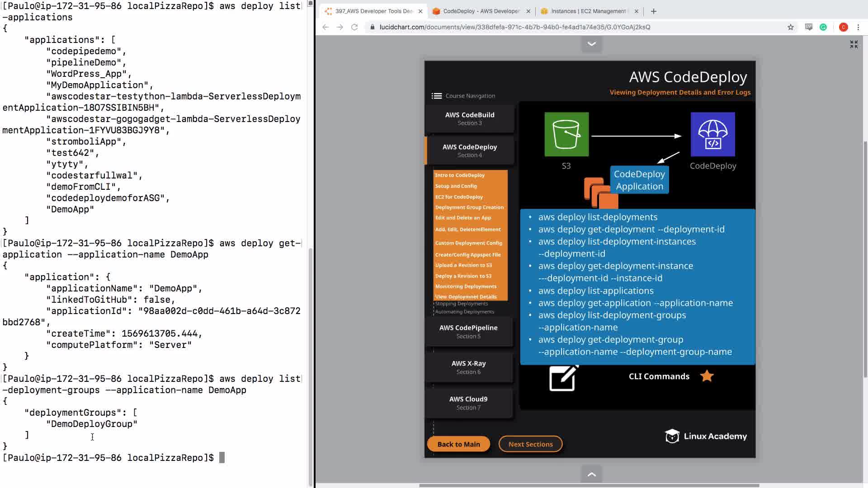This screenshot has height=488, width=868.
Task: Expand the AWS CodePipeline Section 5
Action: pyautogui.click(x=468, y=331)
